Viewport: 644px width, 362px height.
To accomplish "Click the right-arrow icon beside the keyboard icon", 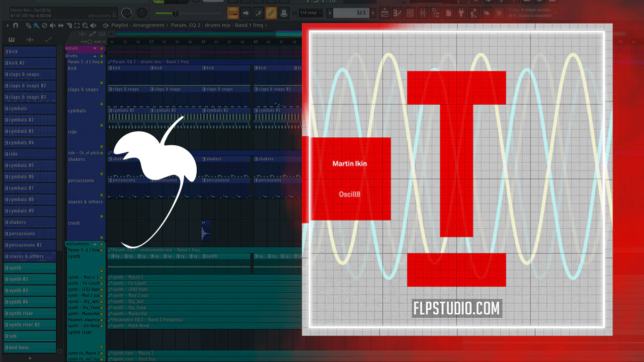I will click(246, 13).
